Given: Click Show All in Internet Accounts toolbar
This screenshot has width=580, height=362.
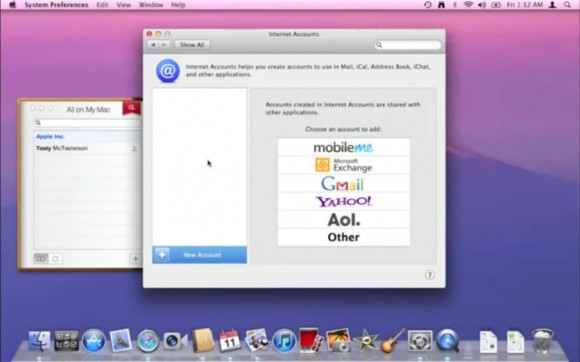Looking at the screenshot, I should click(x=192, y=45).
